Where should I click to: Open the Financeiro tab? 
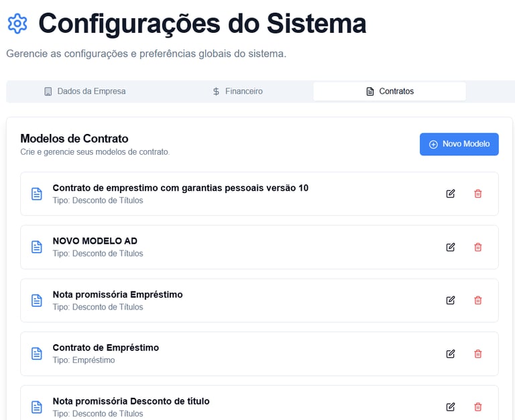pyautogui.click(x=237, y=91)
